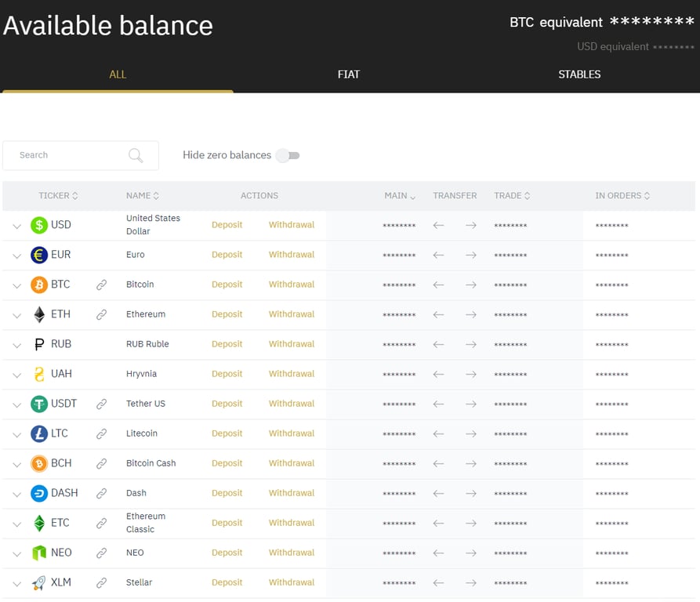Click the Bitcoin coin icon

(x=39, y=285)
